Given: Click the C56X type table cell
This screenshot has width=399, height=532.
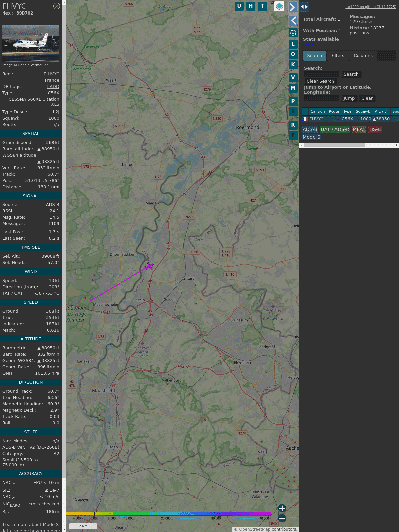Looking at the screenshot, I should coord(347,119).
